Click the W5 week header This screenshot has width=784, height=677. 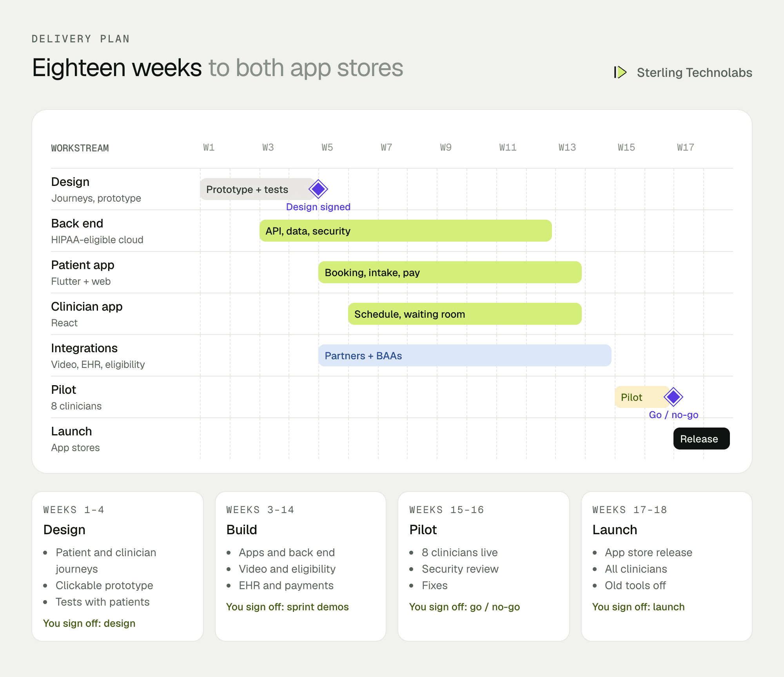[x=327, y=147]
